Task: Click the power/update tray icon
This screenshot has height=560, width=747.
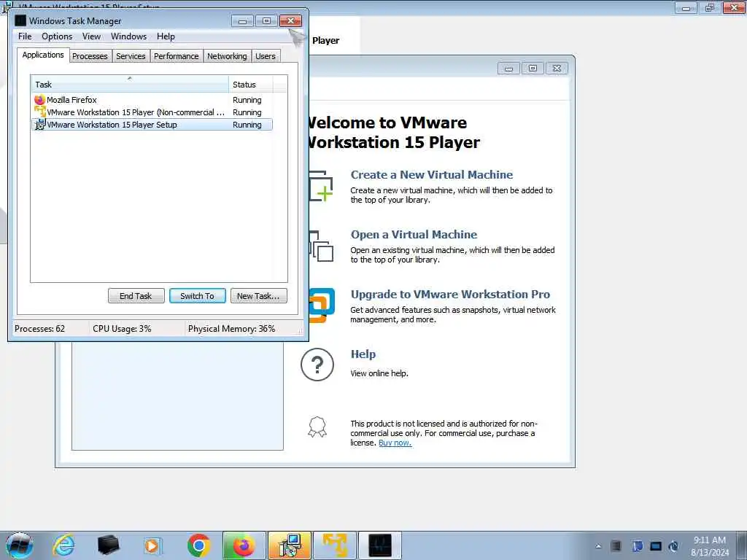Action: pos(673,546)
